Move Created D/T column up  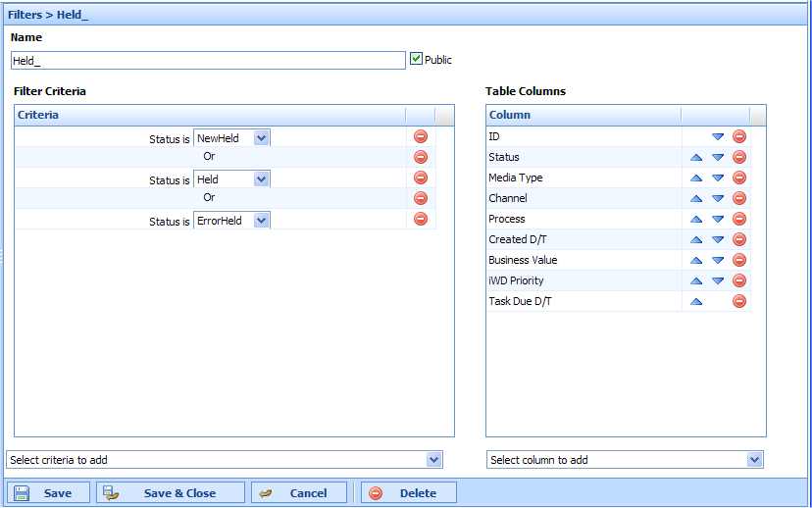pyautogui.click(x=696, y=239)
